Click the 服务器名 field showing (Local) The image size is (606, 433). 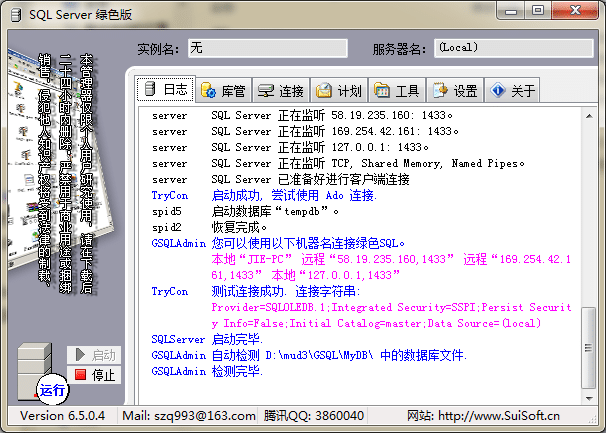[514, 48]
